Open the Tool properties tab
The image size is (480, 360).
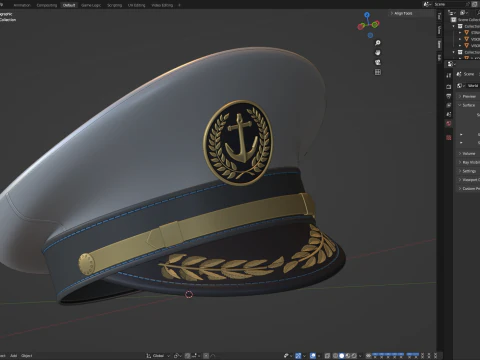pyautogui.click(x=449, y=75)
